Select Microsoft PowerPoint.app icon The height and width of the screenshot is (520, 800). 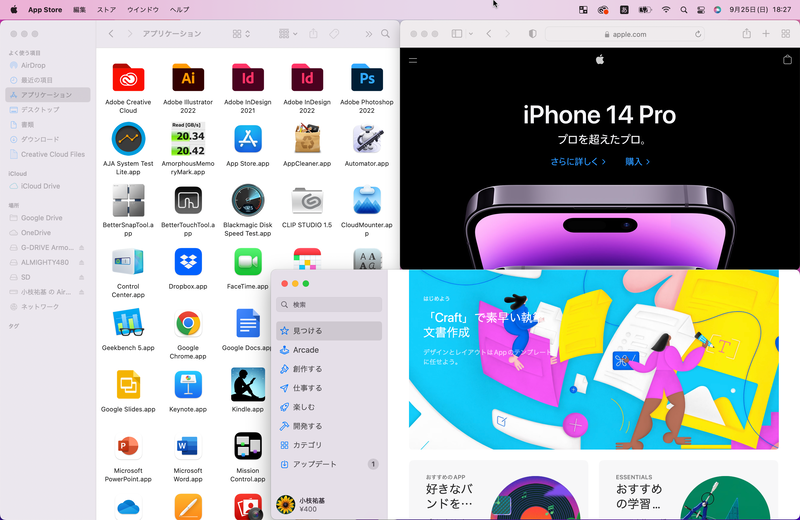[128, 445]
